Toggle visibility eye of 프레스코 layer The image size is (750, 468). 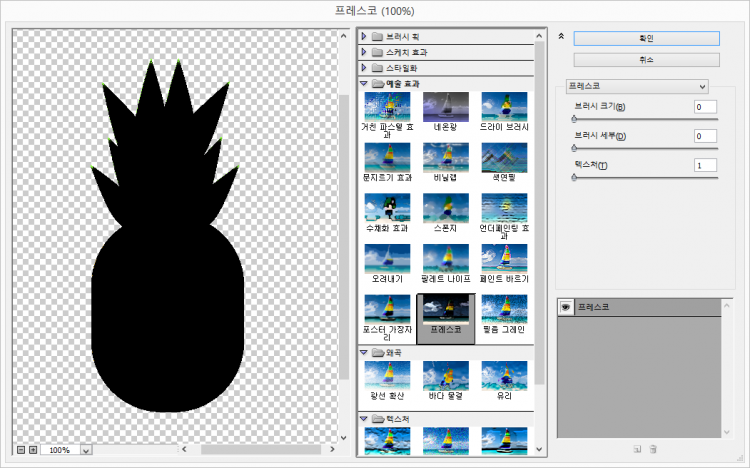pos(565,307)
